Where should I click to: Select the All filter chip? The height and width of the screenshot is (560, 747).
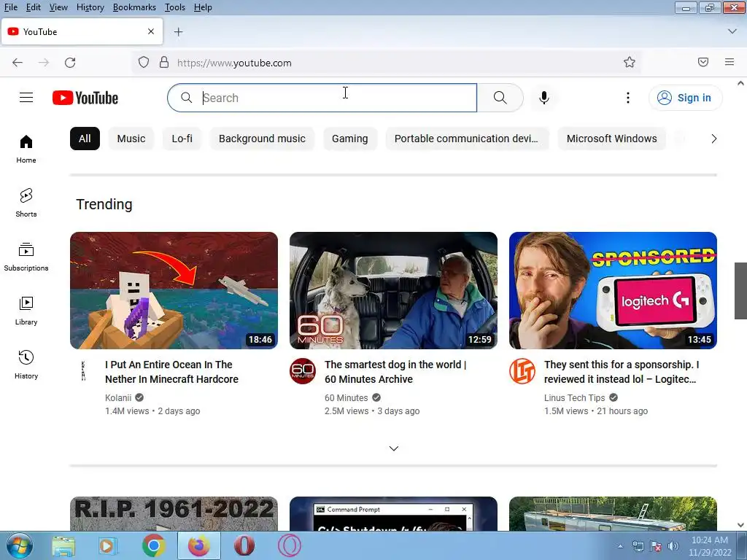point(85,139)
